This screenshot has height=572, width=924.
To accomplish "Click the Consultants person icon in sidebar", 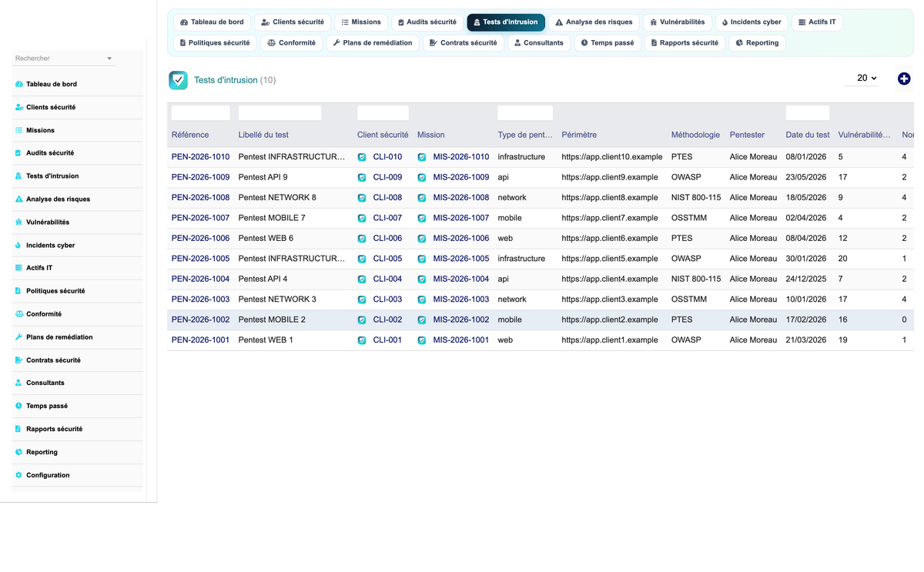I will [18, 383].
